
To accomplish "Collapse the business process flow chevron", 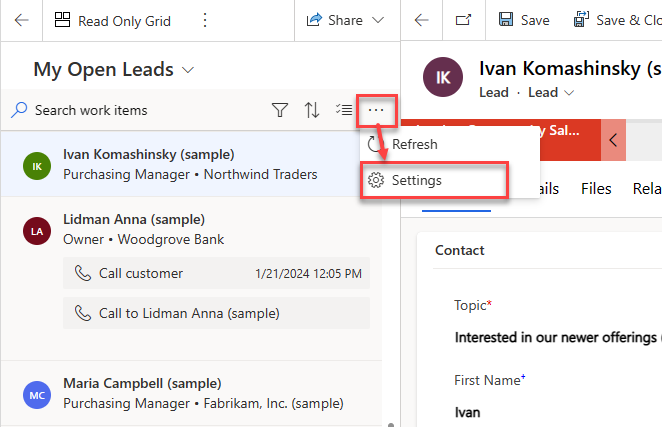I will point(613,140).
